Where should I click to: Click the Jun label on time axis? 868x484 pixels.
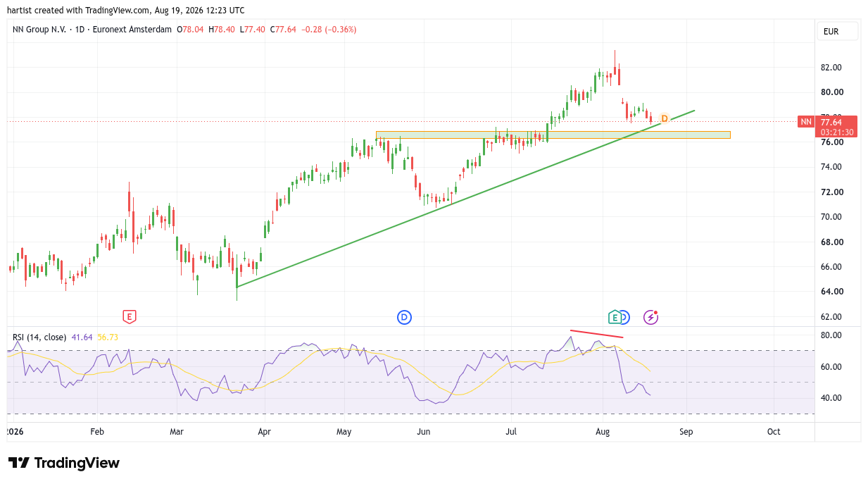(424, 431)
